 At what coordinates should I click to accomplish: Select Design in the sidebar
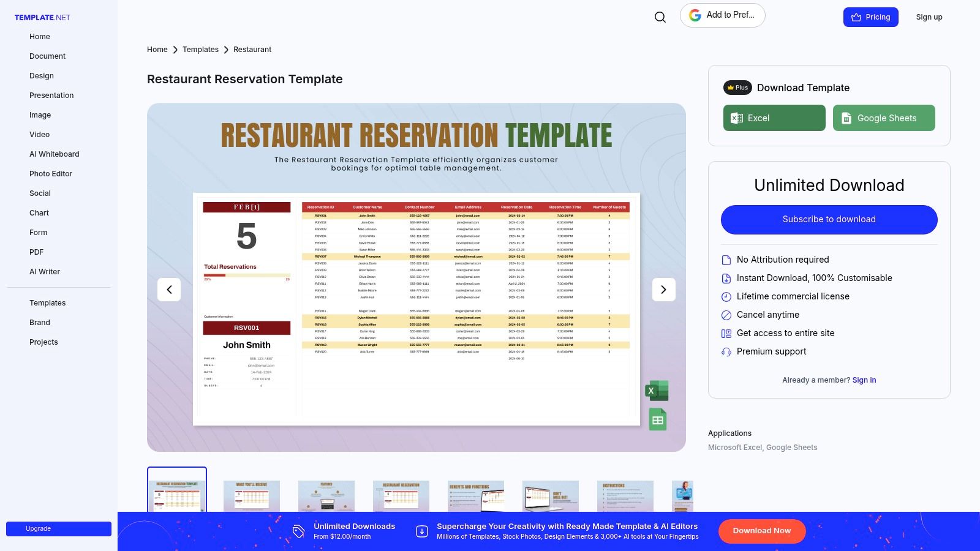(x=42, y=76)
